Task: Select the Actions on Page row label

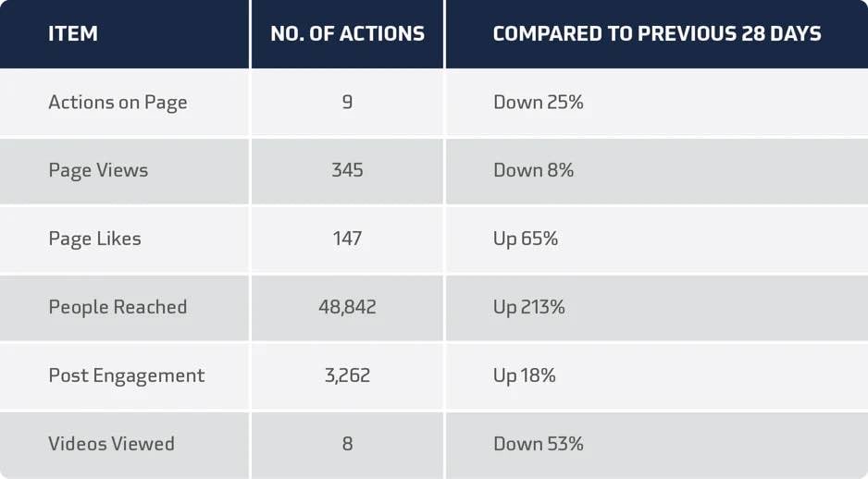Action: [118, 103]
